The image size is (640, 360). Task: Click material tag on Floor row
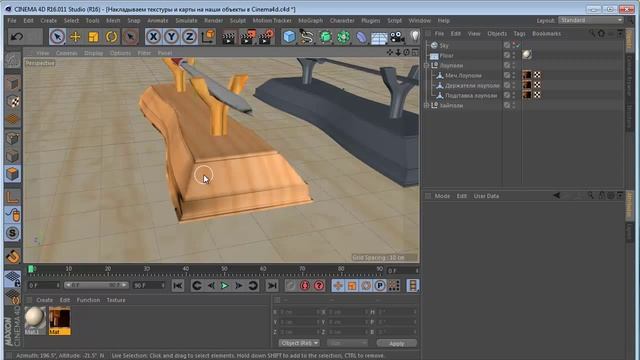pos(527,55)
